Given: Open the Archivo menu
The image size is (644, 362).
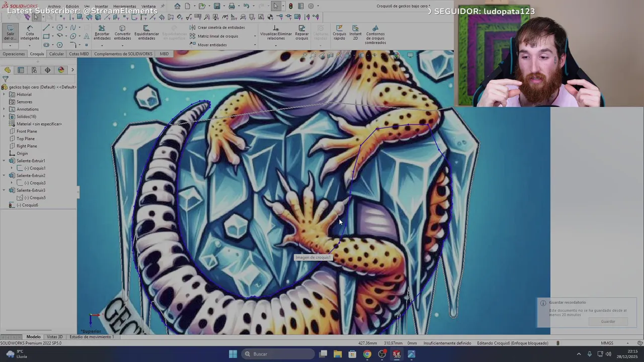Looking at the screenshot, I should coord(54,7).
